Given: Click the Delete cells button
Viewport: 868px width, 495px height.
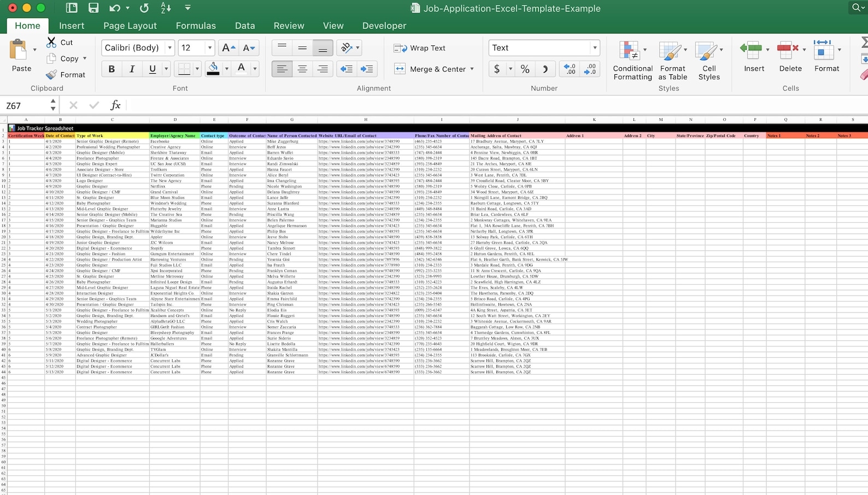Looking at the screenshot, I should pyautogui.click(x=790, y=57).
